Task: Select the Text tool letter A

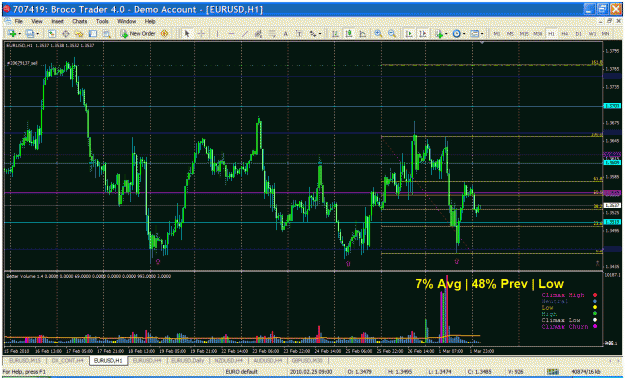Action: pyautogui.click(x=285, y=34)
